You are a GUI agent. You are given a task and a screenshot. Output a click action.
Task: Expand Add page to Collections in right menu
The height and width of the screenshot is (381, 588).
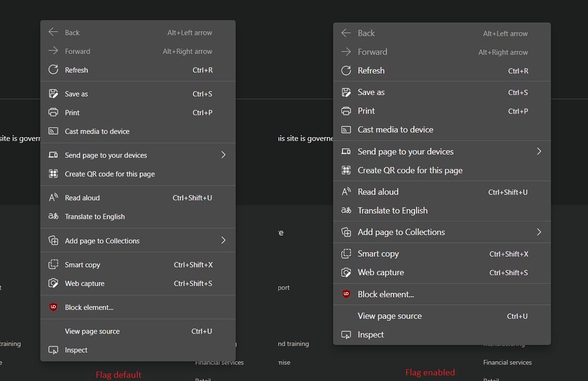tap(539, 232)
